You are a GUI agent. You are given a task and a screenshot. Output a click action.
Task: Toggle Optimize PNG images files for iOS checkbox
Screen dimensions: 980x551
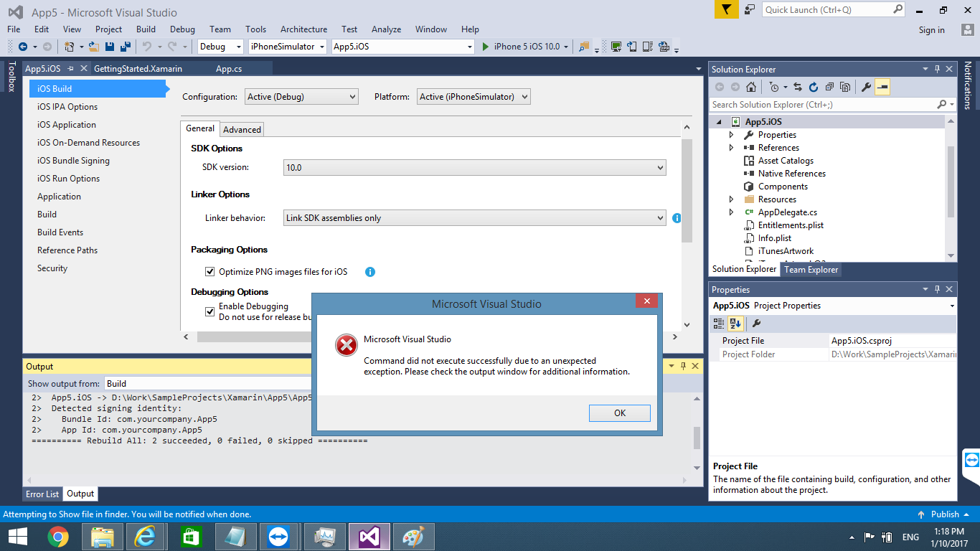210,272
